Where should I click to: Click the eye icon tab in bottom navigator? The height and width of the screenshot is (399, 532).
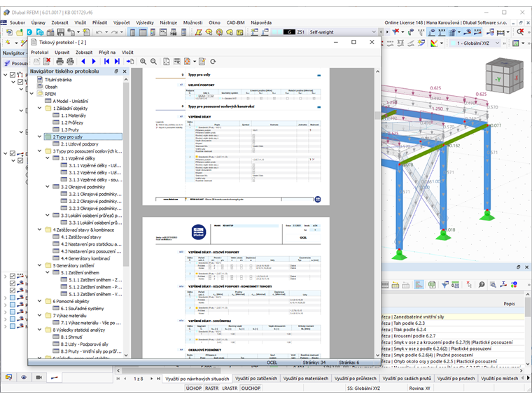tap(24, 377)
